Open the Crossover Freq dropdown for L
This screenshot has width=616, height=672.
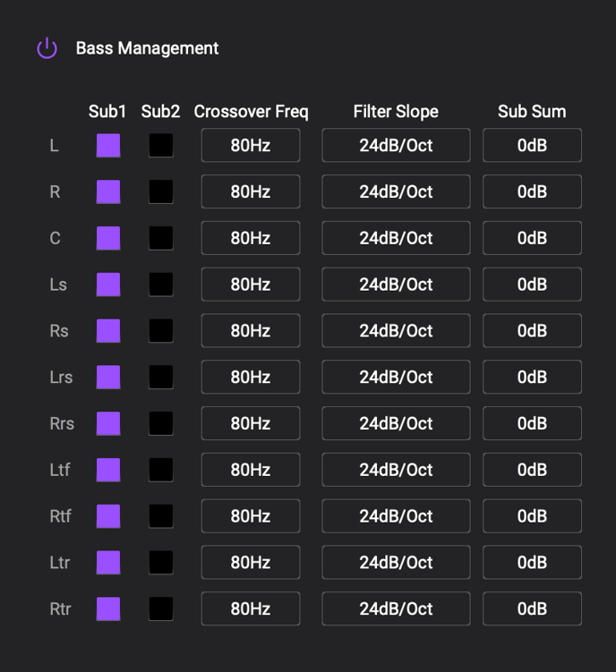[x=250, y=145]
